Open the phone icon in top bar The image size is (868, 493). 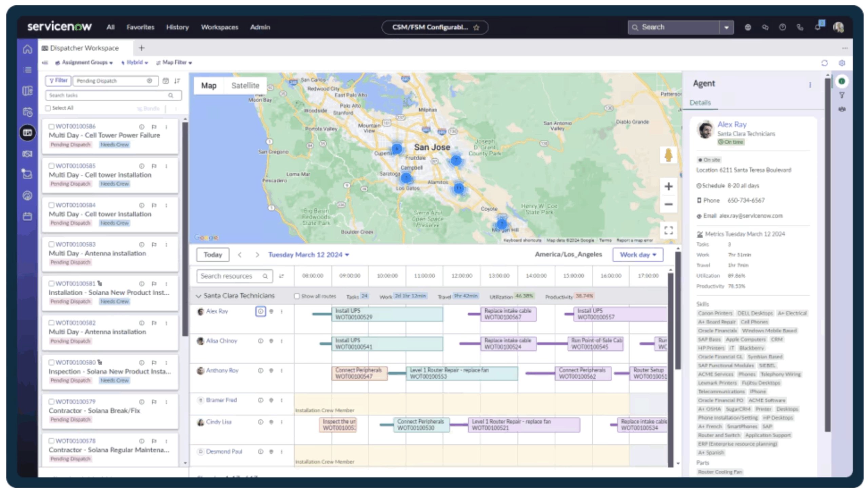[x=800, y=27]
